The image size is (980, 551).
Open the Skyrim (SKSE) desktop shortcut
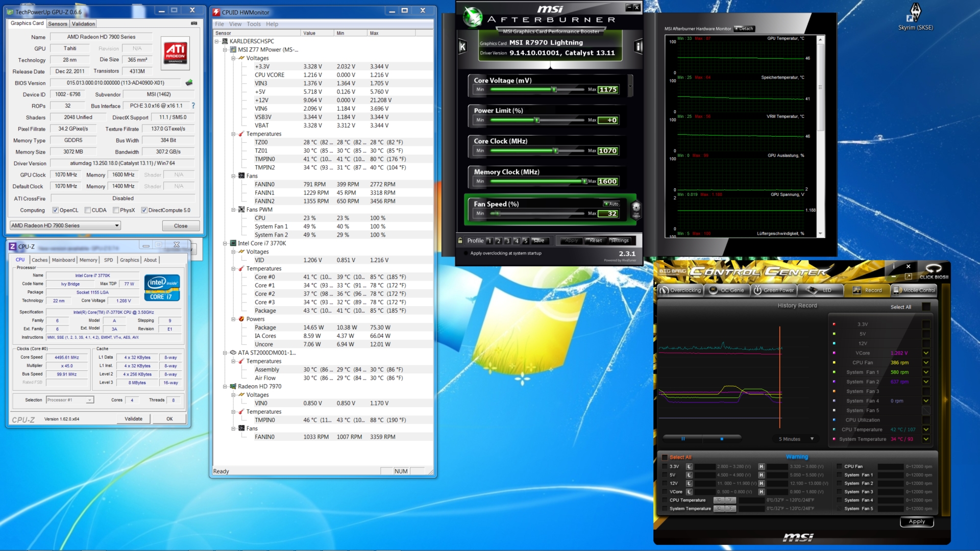pos(916,16)
